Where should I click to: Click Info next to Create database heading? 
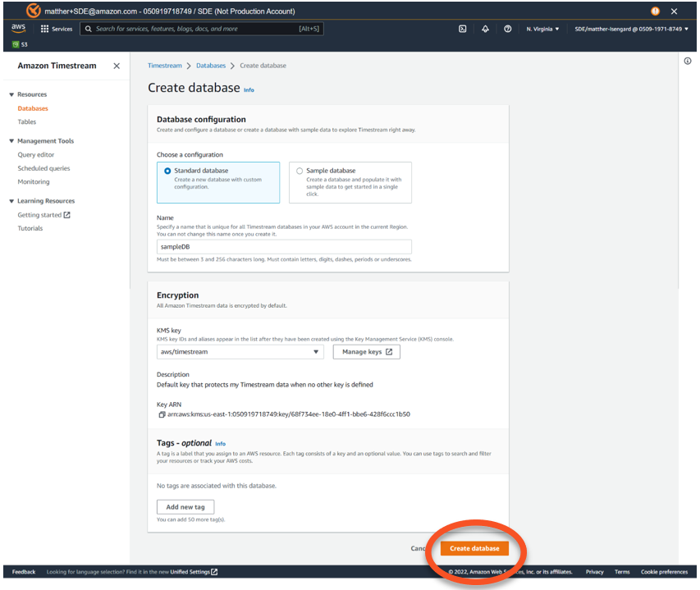tap(249, 90)
